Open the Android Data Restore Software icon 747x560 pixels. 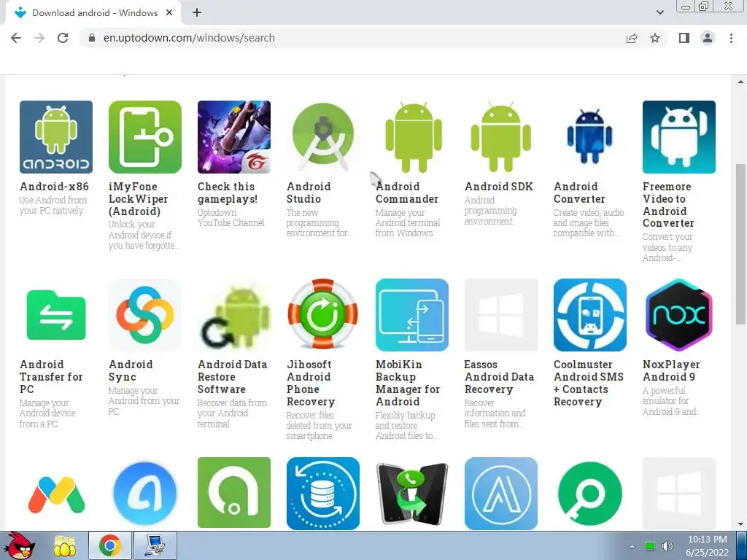[x=234, y=315]
